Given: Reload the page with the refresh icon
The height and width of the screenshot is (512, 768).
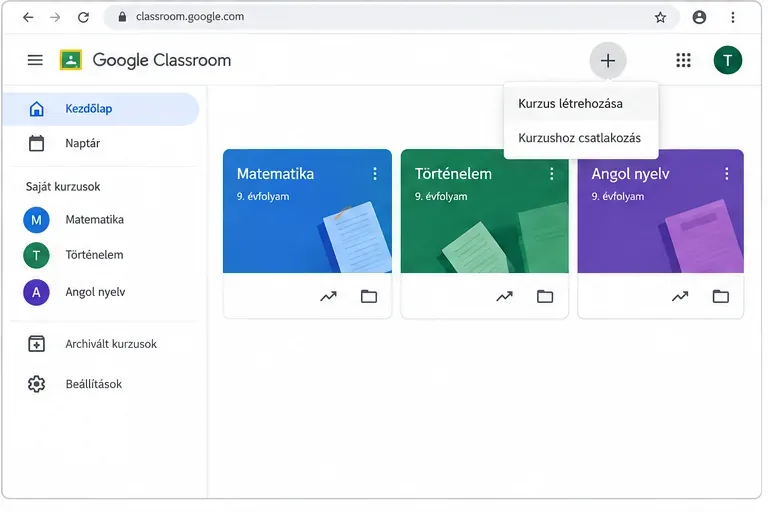Looking at the screenshot, I should [83, 17].
